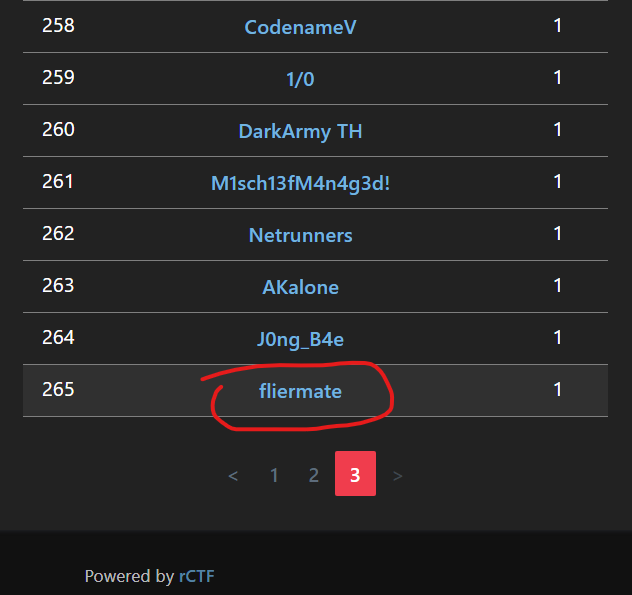632x595 pixels.
Task: Click rank number 265 in highlighted row
Action: (58, 389)
